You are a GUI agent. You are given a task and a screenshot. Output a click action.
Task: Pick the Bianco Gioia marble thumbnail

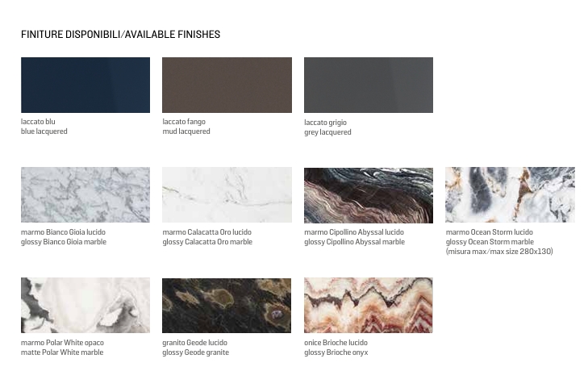tap(85, 195)
